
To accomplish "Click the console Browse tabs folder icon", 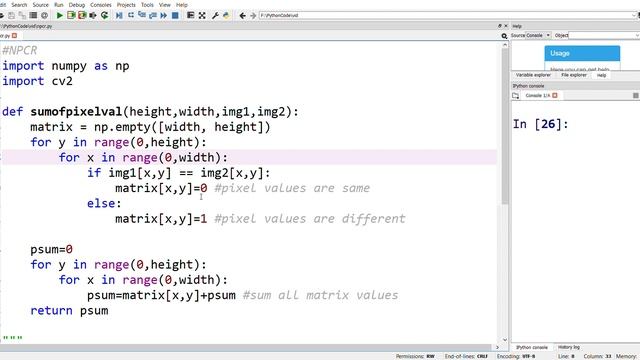I will click(x=516, y=96).
